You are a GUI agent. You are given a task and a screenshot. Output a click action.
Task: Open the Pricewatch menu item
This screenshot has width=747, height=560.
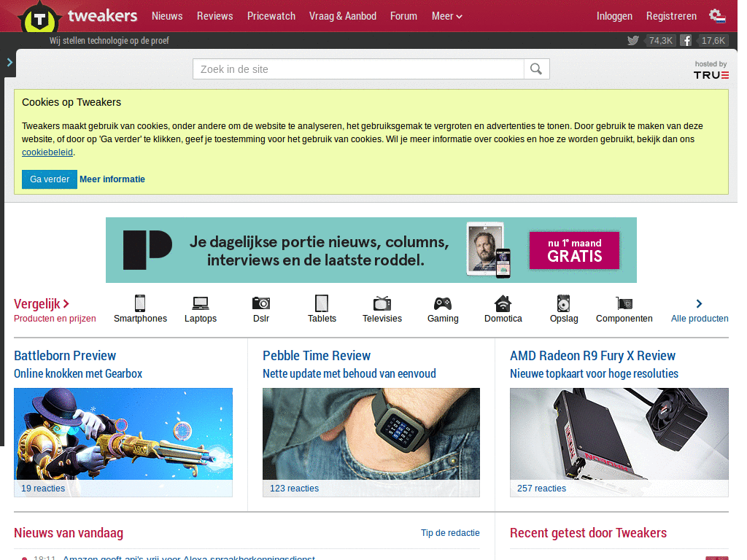coord(271,16)
